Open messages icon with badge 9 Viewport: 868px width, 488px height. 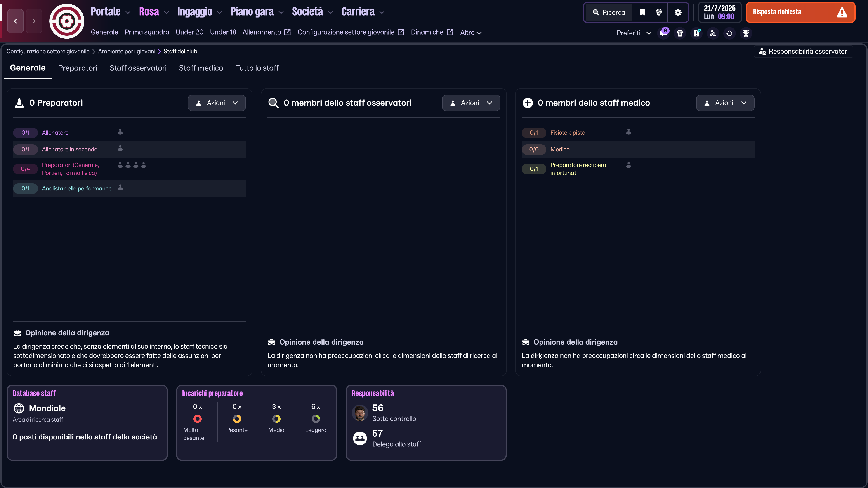(x=663, y=33)
